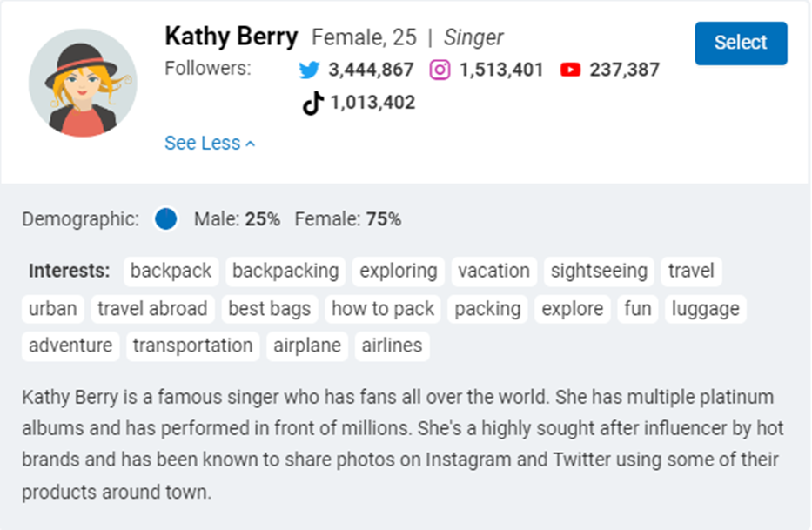This screenshot has width=812, height=530.
Task: Click the TikTok logo icon
Action: (x=312, y=103)
